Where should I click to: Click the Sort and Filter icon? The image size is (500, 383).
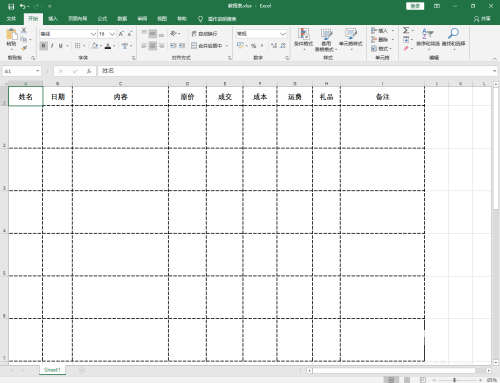(428, 34)
